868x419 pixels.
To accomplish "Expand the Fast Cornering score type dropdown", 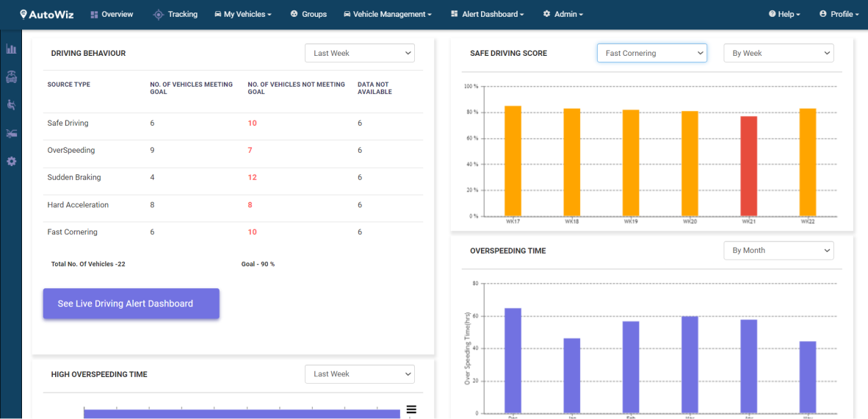I will (x=651, y=53).
